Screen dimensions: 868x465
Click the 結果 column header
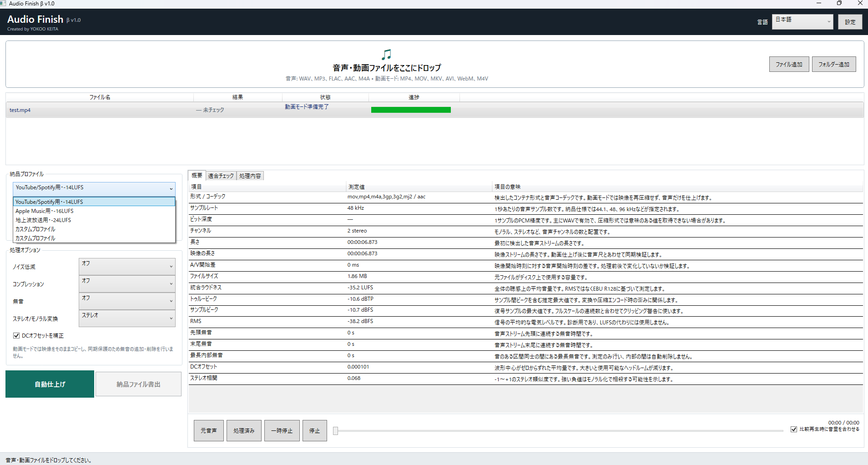point(238,97)
